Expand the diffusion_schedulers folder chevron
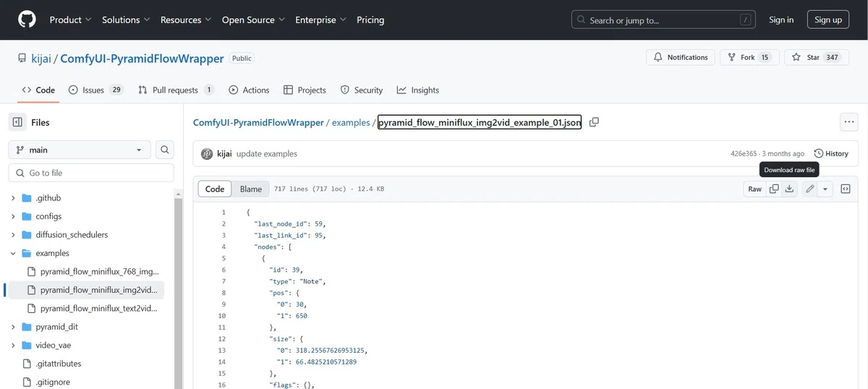This screenshot has height=389, width=868. point(13,235)
